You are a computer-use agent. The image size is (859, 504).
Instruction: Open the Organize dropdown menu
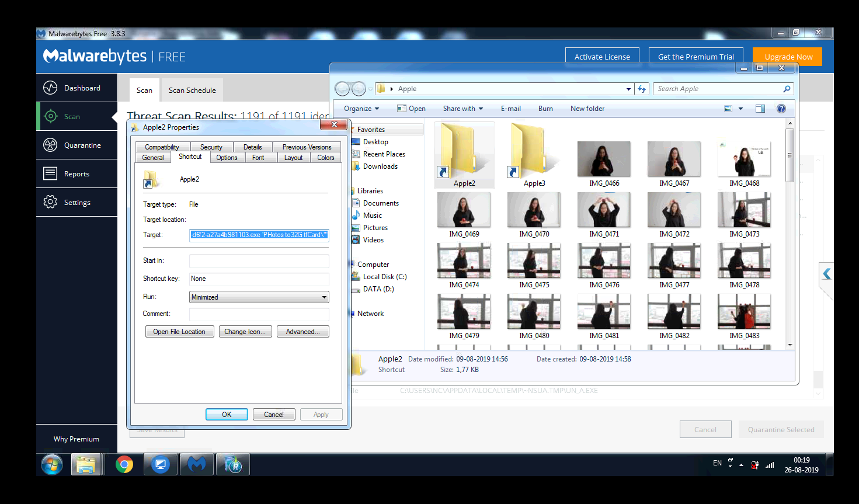tap(361, 109)
